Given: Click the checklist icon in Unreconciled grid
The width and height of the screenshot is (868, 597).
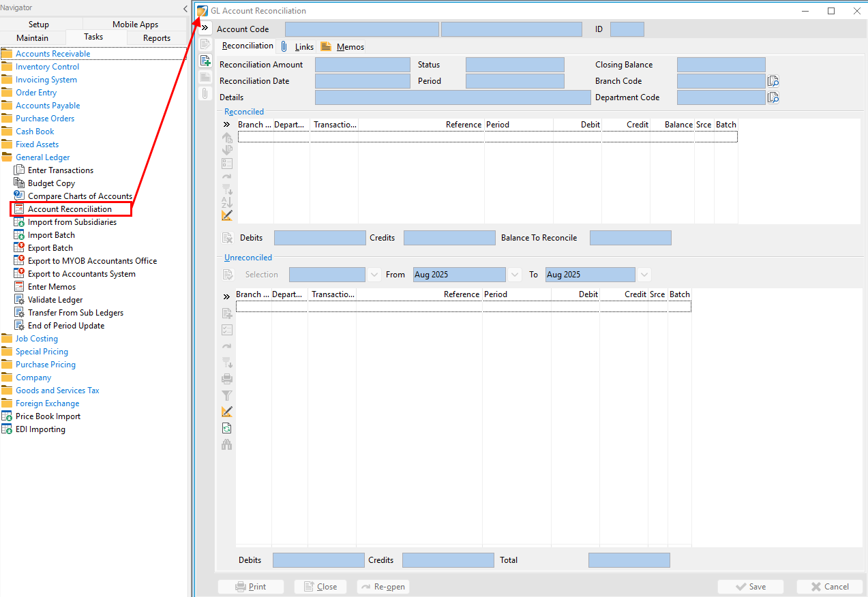Looking at the screenshot, I should click(x=227, y=330).
